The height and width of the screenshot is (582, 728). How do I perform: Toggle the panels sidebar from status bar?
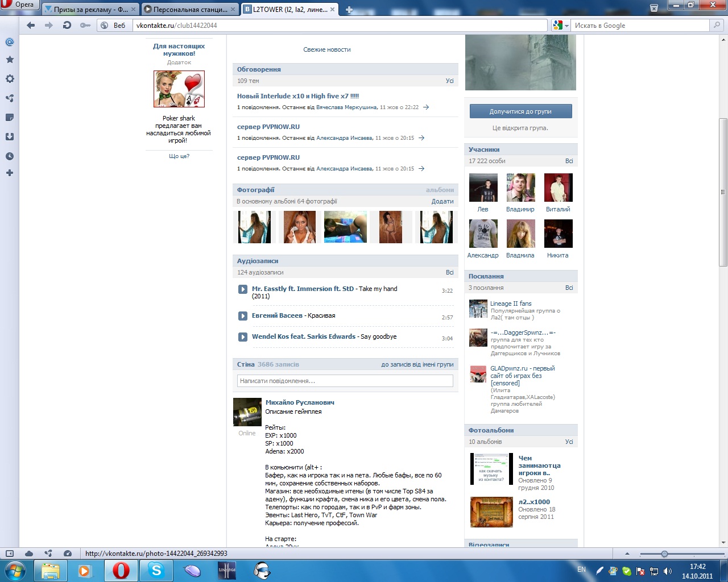(x=9, y=553)
